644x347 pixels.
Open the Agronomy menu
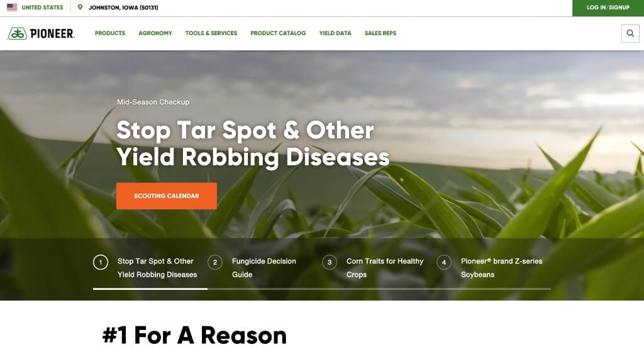pos(155,33)
